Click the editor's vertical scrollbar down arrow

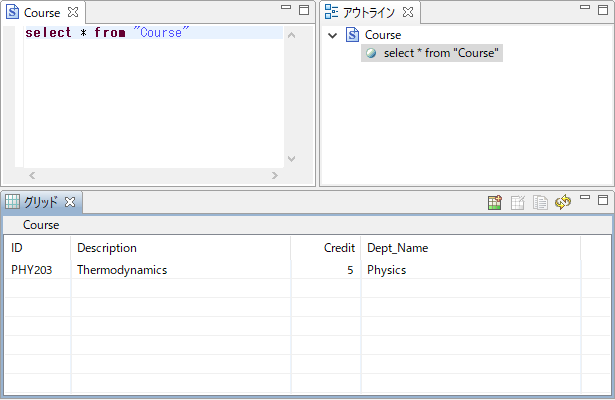291,159
